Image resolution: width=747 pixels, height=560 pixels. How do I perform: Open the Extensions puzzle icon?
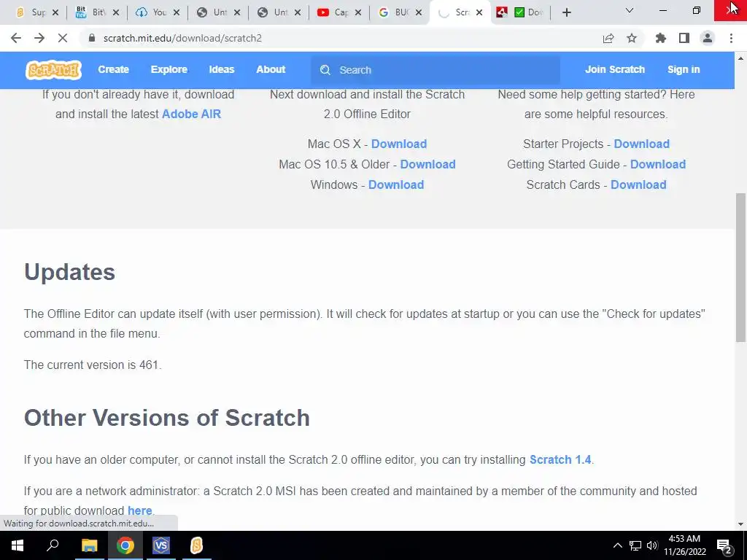pyautogui.click(x=661, y=38)
